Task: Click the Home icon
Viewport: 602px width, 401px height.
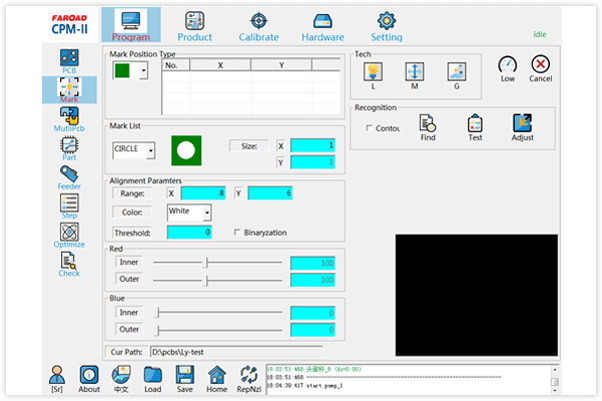Action: coord(217,379)
